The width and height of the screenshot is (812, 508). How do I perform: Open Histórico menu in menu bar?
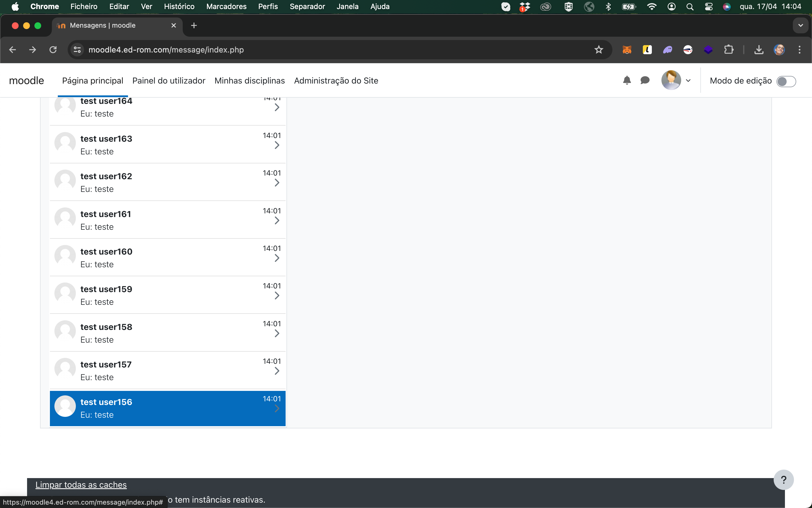(x=179, y=6)
